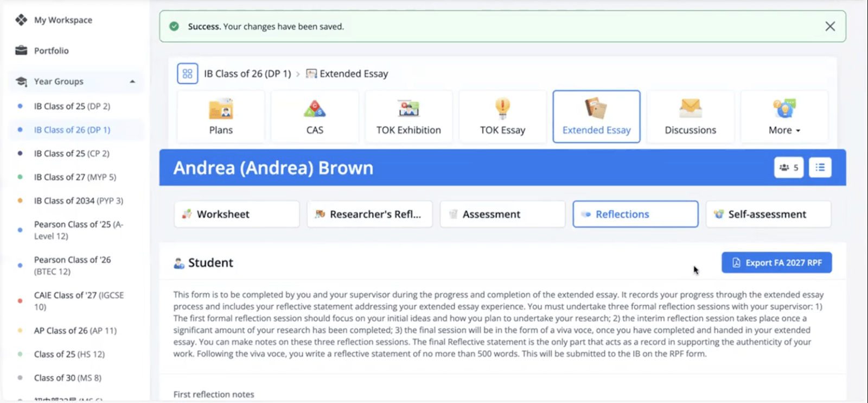The height and width of the screenshot is (403, 868).
Task: Click the members count icon button
Action: [788, 168]
